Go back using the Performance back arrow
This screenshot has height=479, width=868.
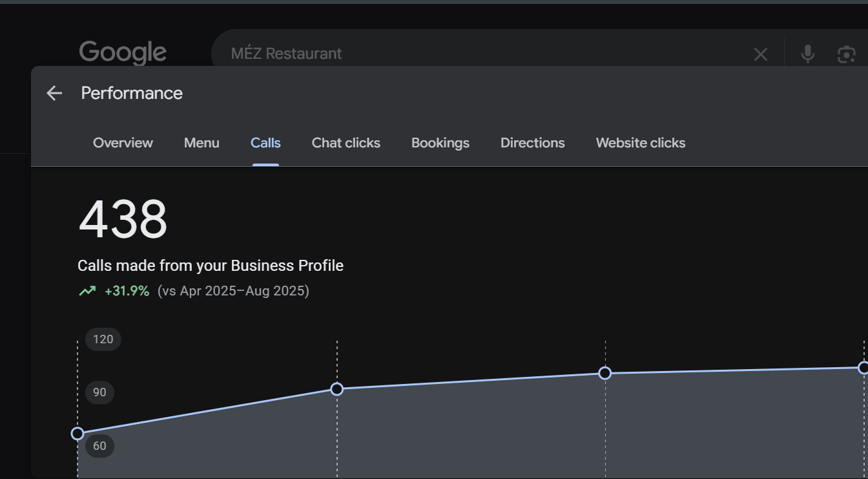pyautogui.click(x=54, y=93)
